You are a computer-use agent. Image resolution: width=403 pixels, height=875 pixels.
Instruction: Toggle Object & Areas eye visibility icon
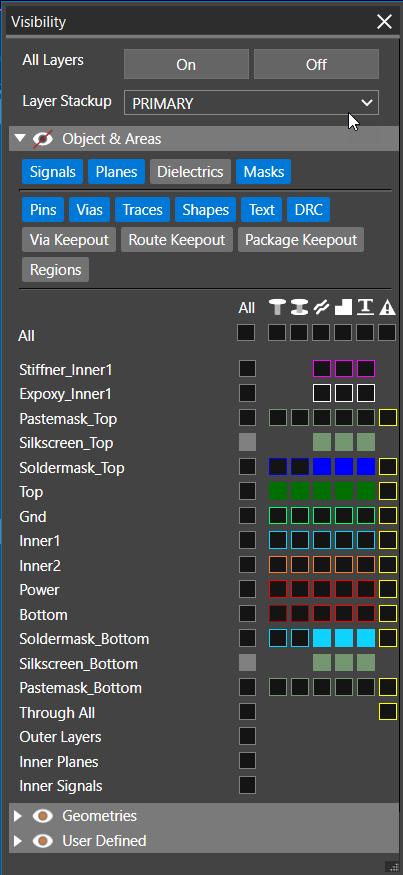click(x=43, y=138)
